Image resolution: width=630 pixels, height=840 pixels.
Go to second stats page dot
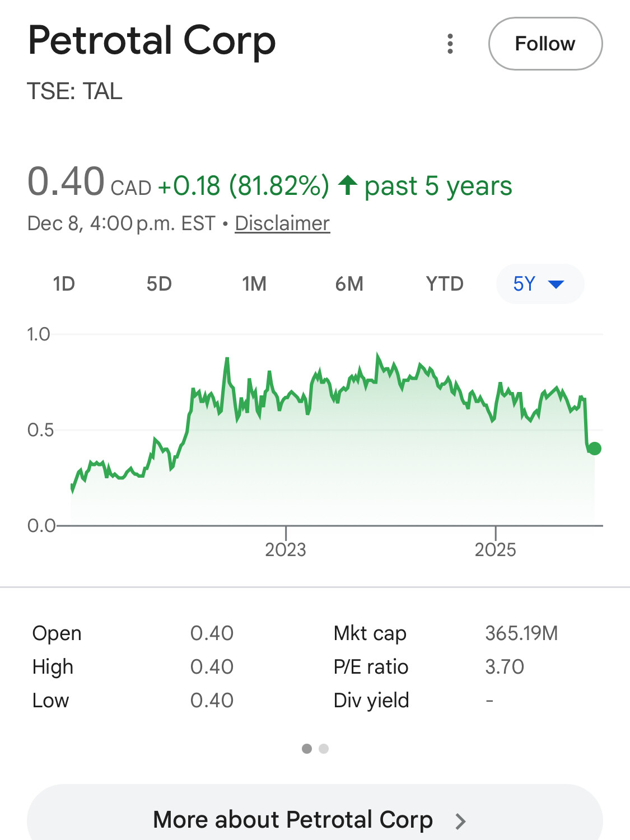(324, 749)
